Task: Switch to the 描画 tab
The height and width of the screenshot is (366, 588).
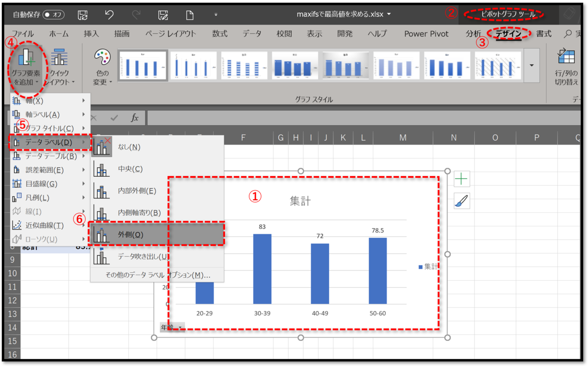Action: click(122, 34)
